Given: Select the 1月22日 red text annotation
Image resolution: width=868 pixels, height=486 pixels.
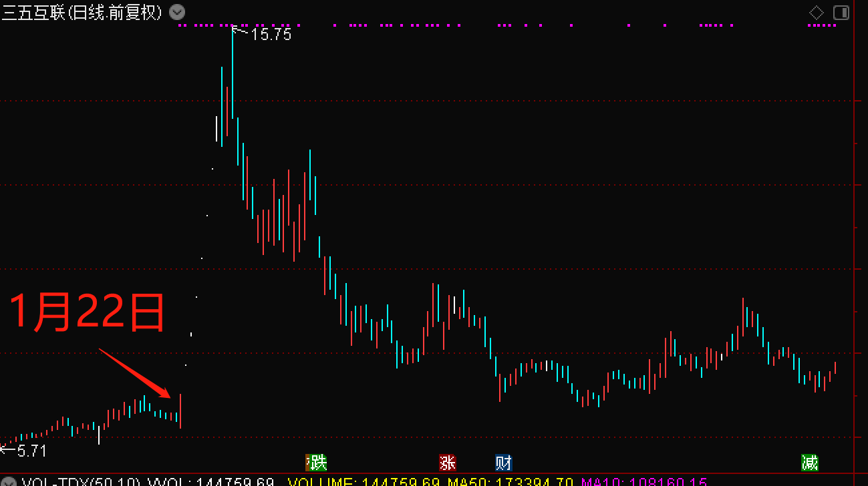Looking at the screenshot, I should 87,312.
